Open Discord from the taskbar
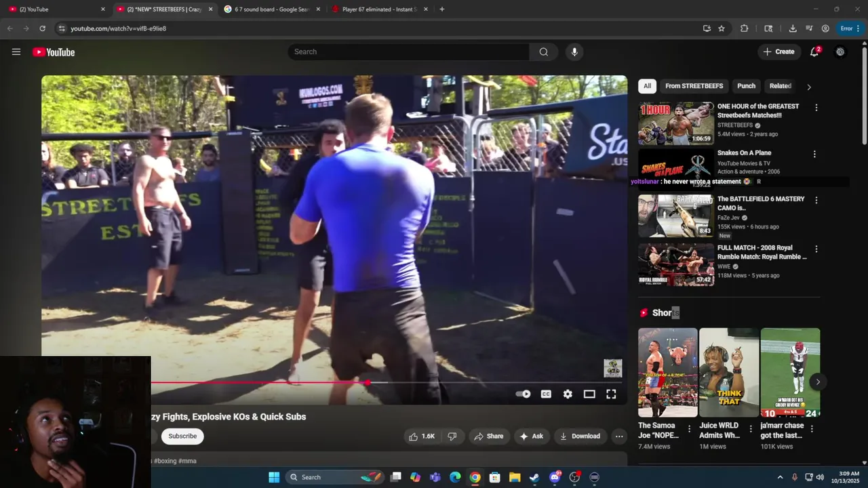The height and width of the screenshot is (488, 868). pos(555,477)
